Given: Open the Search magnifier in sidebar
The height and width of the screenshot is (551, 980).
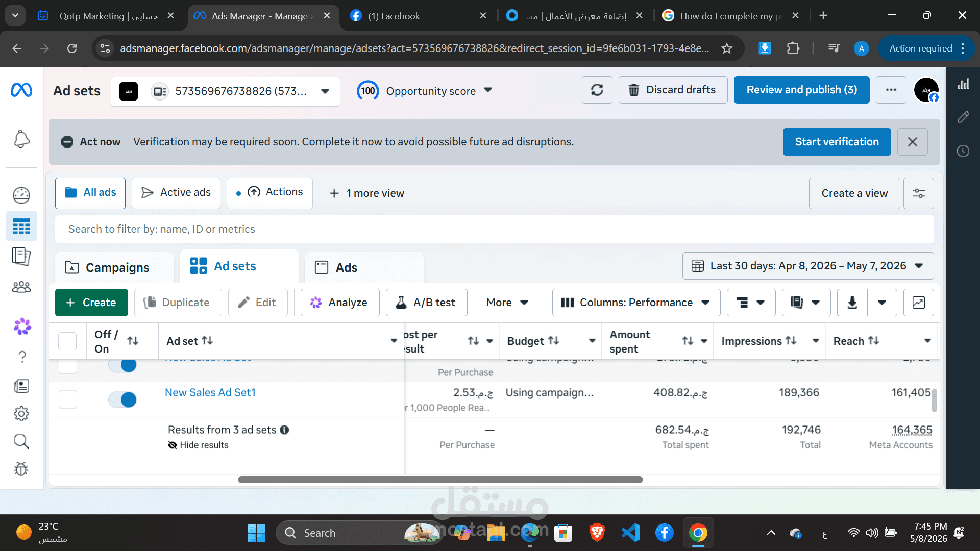Looking at the screenshot, I should coord(21,441).
